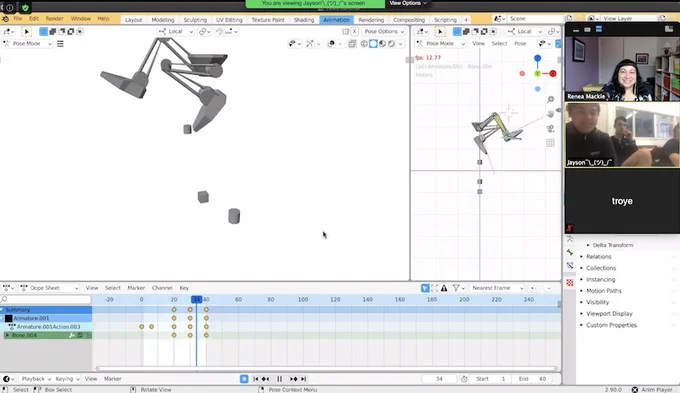Switch to the Scripting workspace tab

(445, 20)
